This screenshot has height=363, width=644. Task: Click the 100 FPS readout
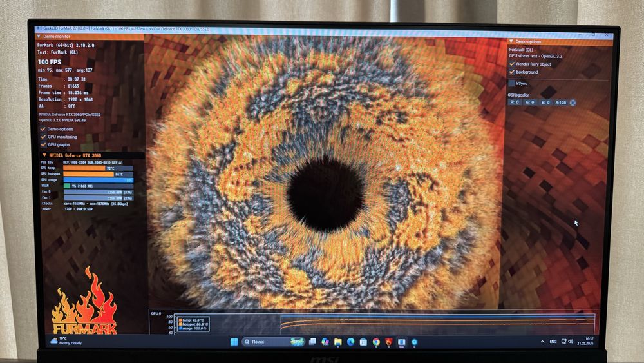[x=50, y=62]
